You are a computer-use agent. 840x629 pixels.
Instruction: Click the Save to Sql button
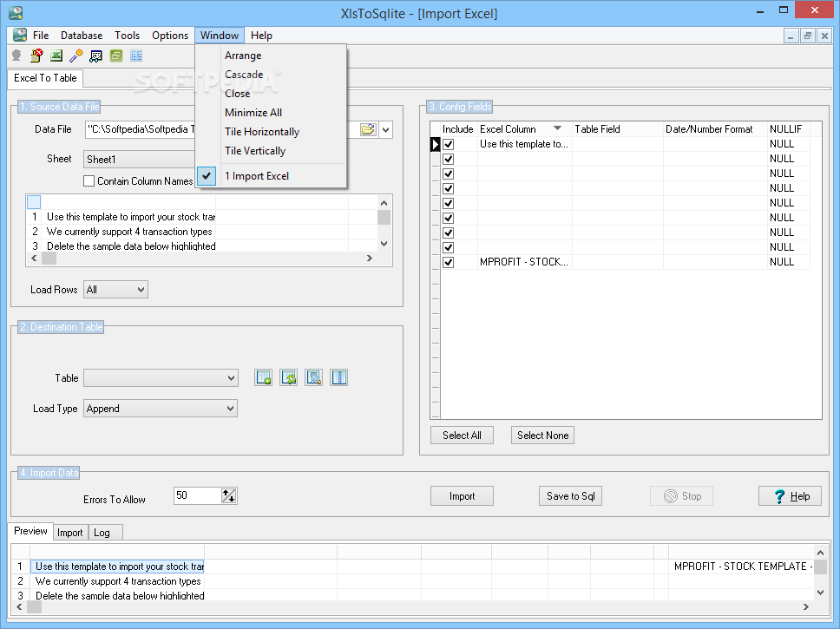[570, 496]
